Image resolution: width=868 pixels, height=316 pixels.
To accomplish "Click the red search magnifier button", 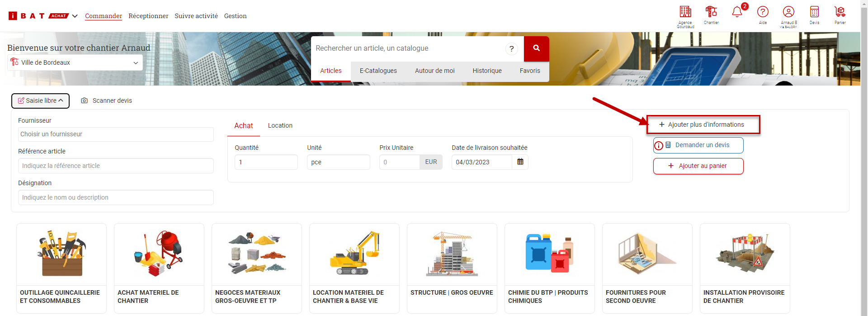I will tap(536, 48).
